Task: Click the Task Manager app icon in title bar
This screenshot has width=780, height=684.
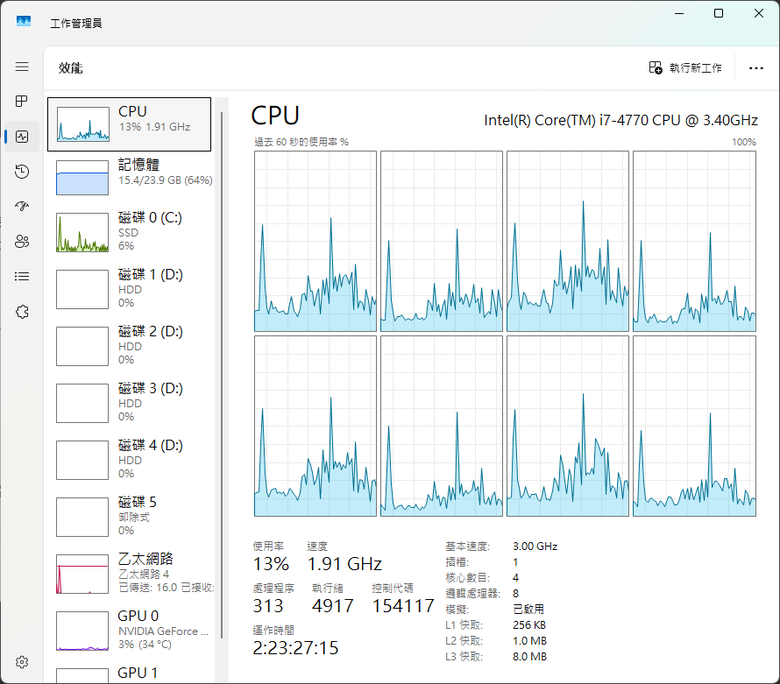Action: tap(23, 22)
